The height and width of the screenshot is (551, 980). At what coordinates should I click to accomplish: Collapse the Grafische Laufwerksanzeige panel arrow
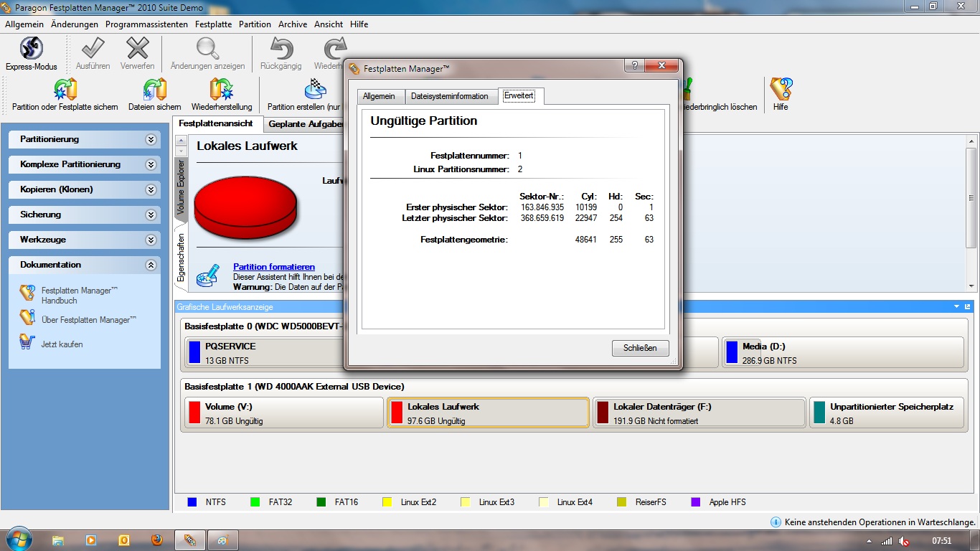pyautogui.click(x=956, y=306)
